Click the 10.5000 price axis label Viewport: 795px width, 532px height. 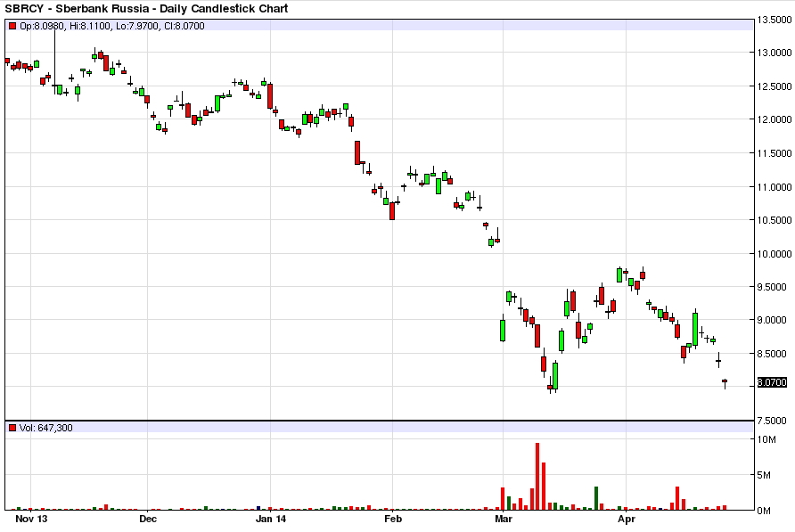pyautogui.click(x=775, y=220)
